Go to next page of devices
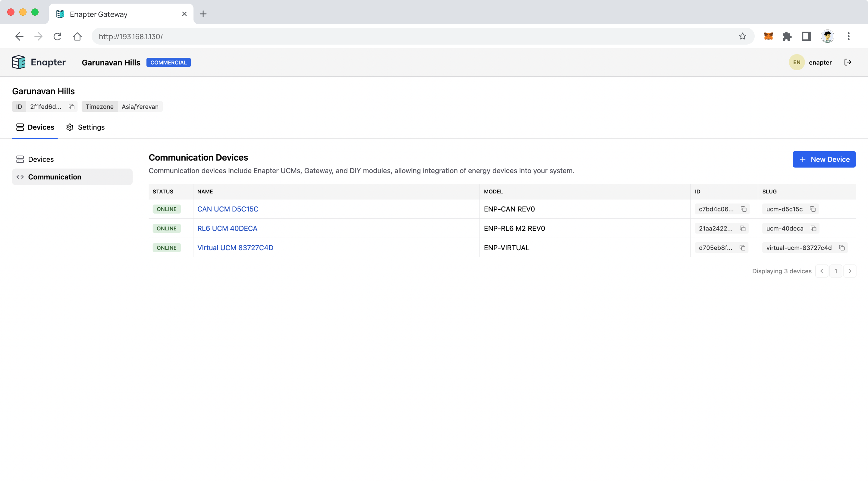 850,271
